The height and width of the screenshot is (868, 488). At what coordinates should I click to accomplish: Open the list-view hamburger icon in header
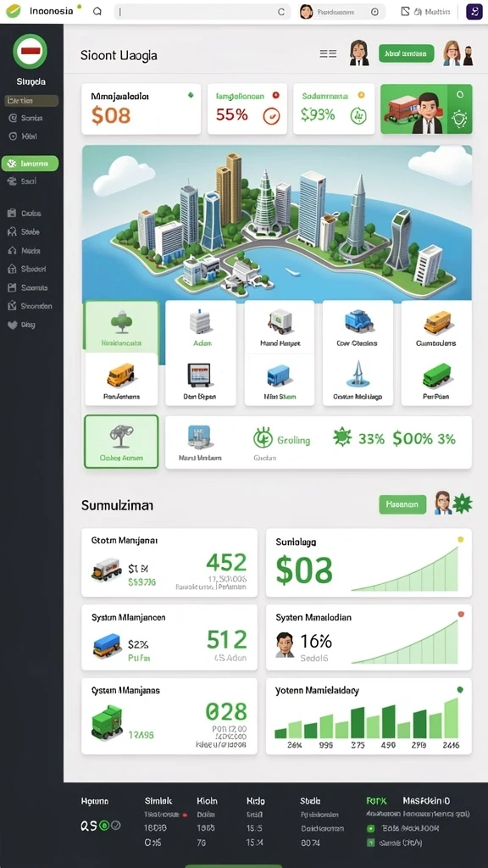pos(328,53)
